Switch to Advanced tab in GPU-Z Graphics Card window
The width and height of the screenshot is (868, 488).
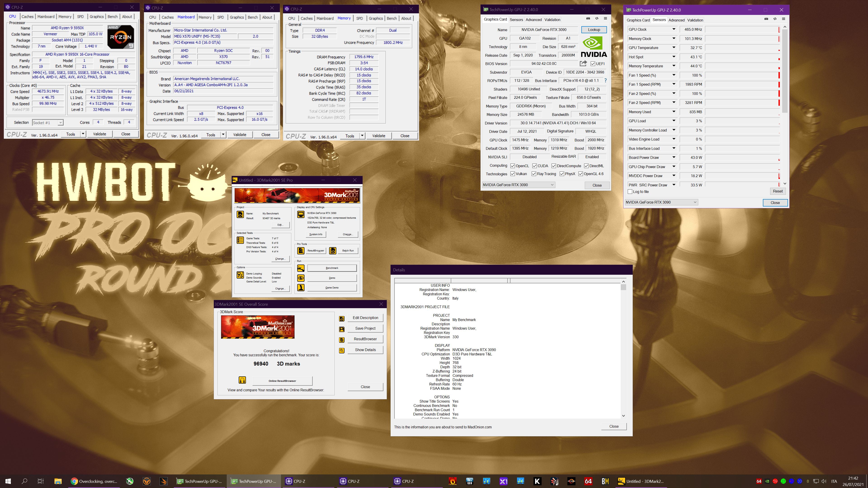click(x=534, y=19)
